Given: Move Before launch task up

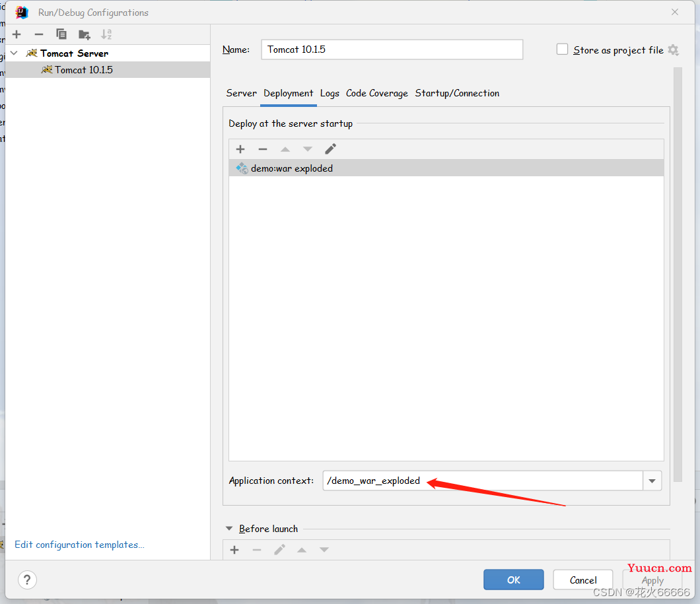Looking at the screenshot, I should click(302, 550).
